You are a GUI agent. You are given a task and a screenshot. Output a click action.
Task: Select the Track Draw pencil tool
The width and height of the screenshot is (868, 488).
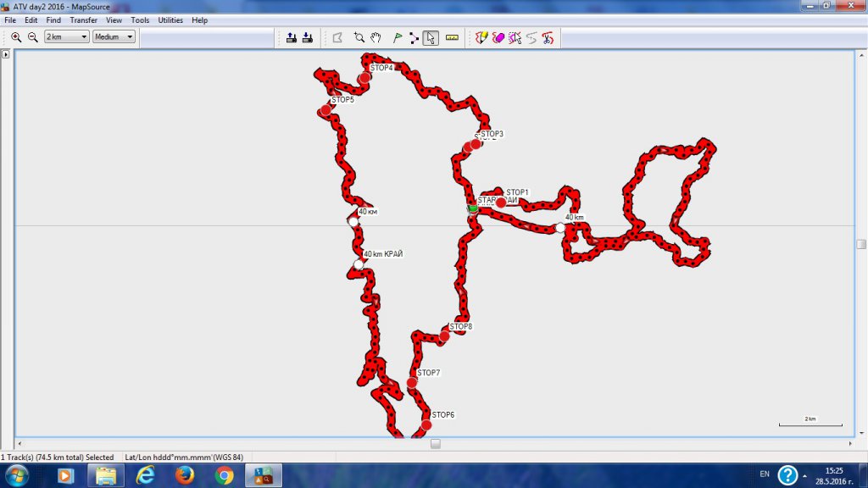pos(481,37)
